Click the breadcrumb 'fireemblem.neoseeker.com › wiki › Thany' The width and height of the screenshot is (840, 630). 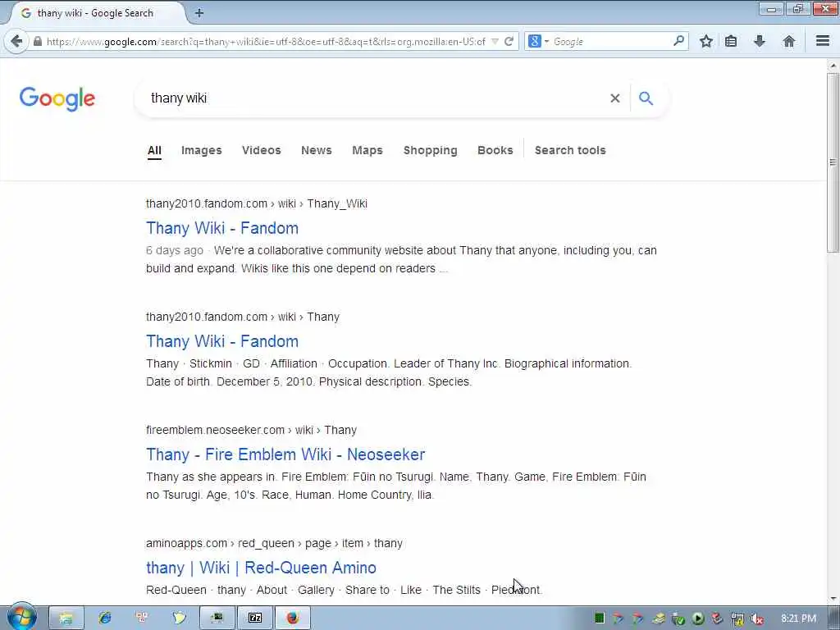click(251, 430)
